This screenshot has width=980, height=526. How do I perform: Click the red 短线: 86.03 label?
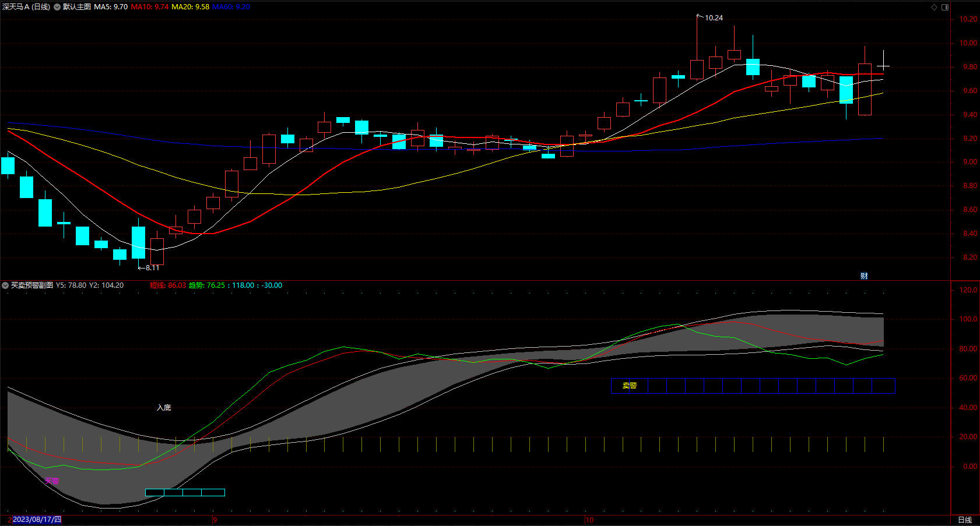click(x=168, y=285)
